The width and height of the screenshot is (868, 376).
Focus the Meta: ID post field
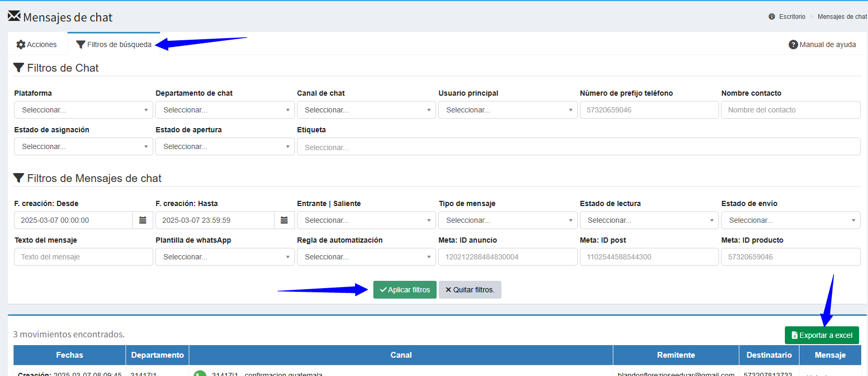[x=649, y=257]
